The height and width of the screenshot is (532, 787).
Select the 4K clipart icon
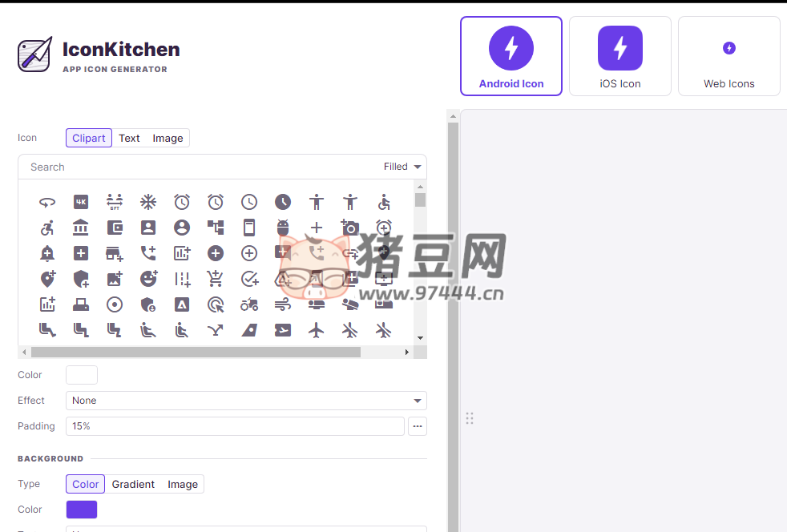[x=81, y=202]
